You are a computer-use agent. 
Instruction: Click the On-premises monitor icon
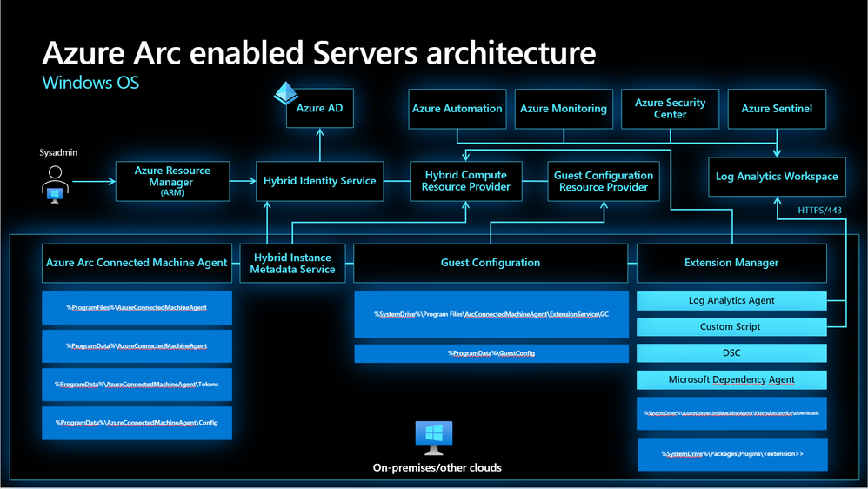[x=434, y=438]
